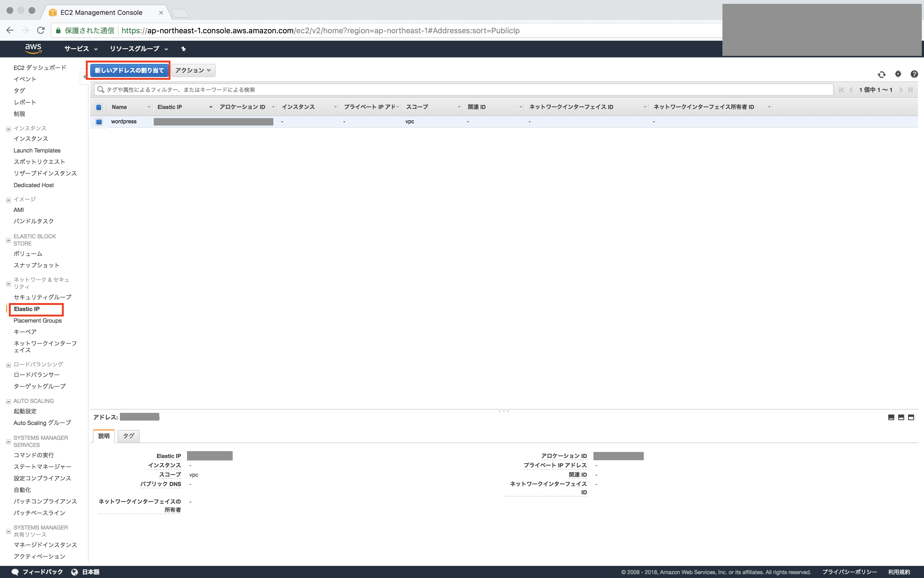
Task: Click the language globe icon
Action: point(75,572)
